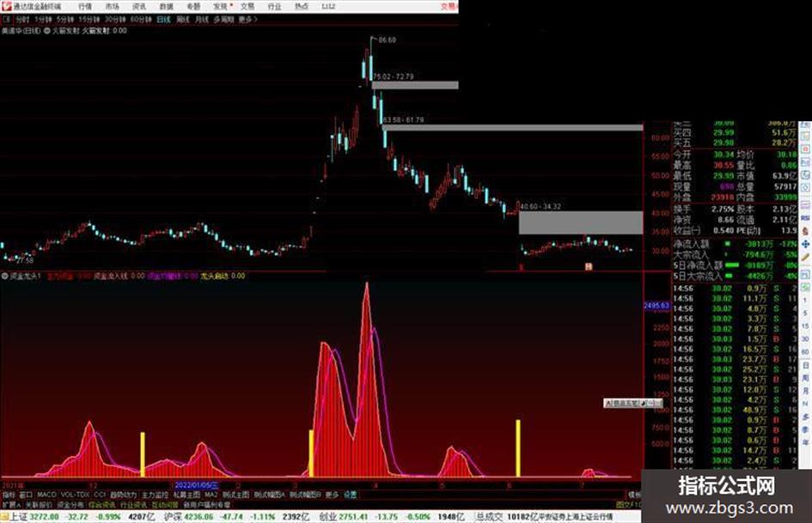Open 设置 in the indicator tab bar
Screen dimensions: 812x523
point(351,495)
